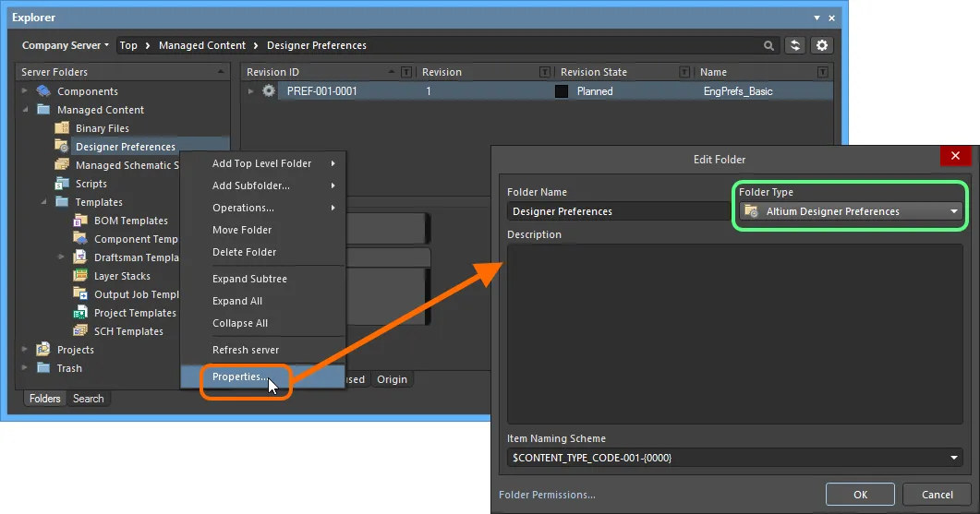The image size is (980, 514).
Task: Click the Managed Schematic Sheets folder icon
Action: pyautogui.click(x=62, y=165)
